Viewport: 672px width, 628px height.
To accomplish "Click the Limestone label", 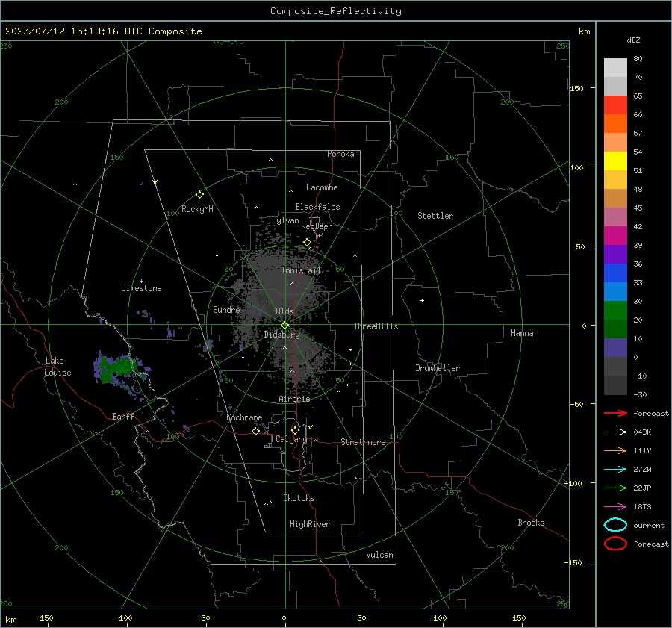I will [141, 288].
